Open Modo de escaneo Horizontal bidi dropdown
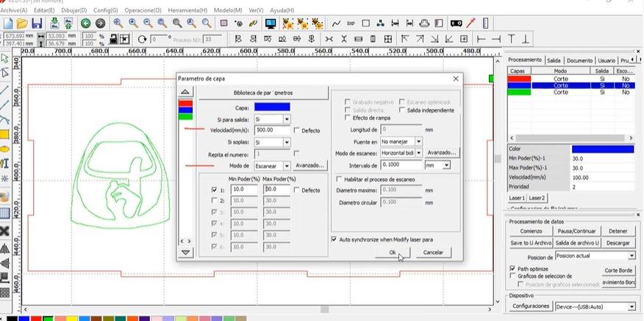Screen dimensions: 644x321 point(418,152)
